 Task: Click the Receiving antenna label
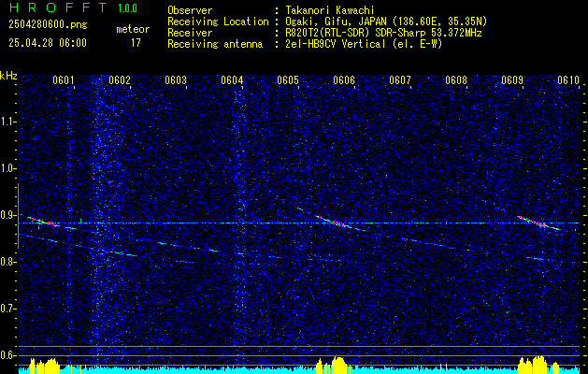pyautogui.click(x=215, y=44)
